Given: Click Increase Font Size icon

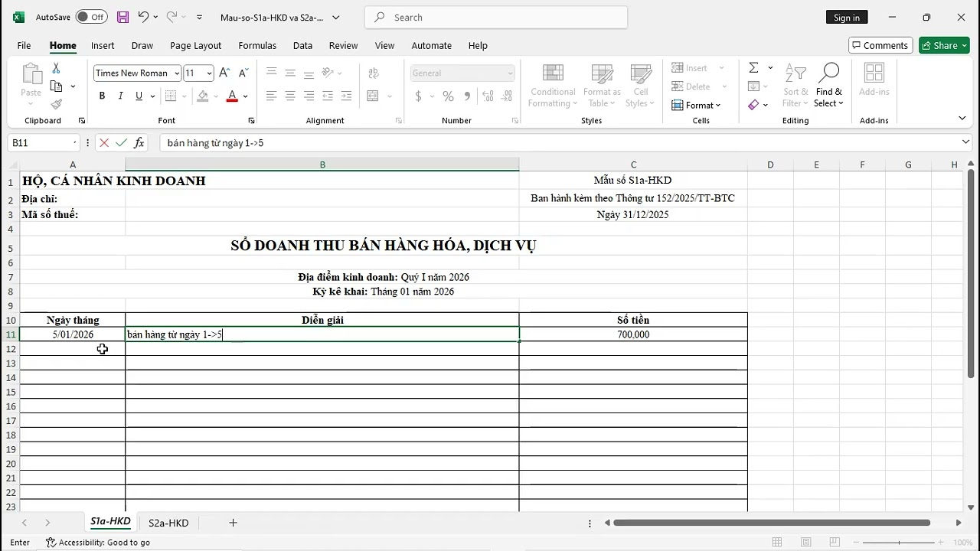Looking at the screenshot, I should [x=224, y=73].
